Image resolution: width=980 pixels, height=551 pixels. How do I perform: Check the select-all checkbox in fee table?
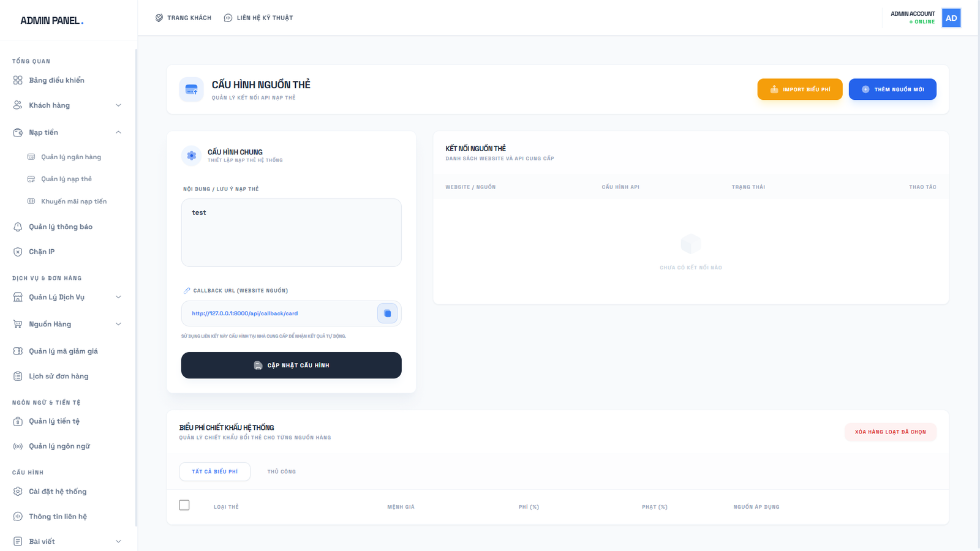[x=184, y=505]
